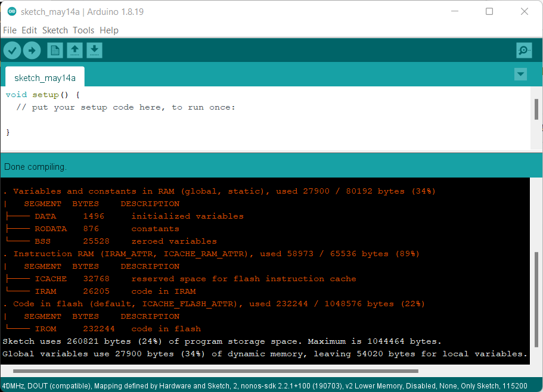Click the IRAM 26205 row
The image size is (543, 392).
(100, 291)
